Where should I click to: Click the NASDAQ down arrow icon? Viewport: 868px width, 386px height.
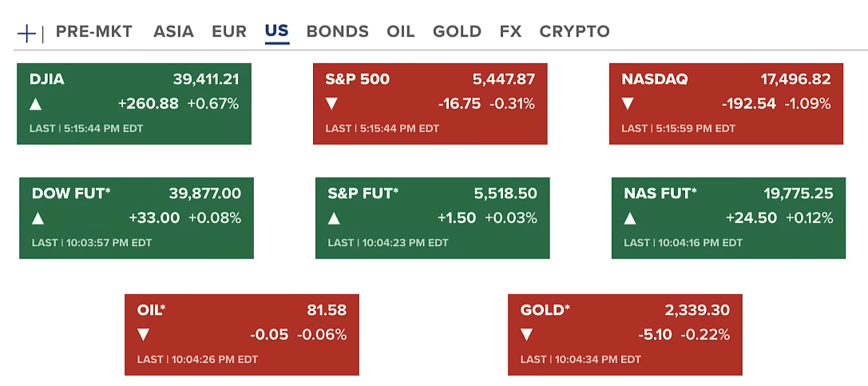tap(628, 104)
